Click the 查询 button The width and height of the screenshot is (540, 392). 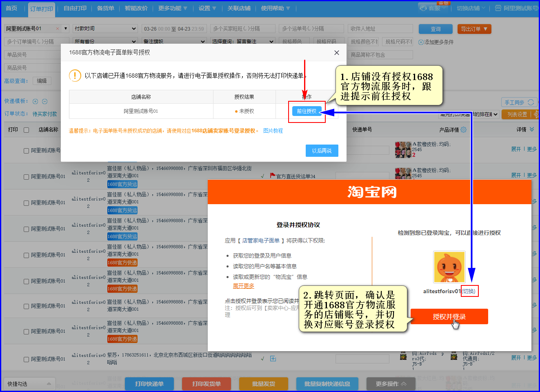tap(436, 29)
